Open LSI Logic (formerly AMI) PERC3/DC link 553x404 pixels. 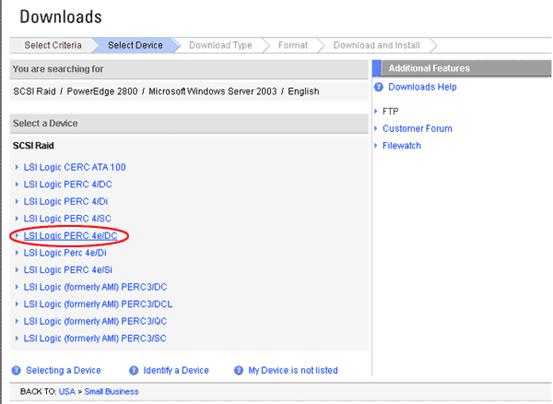[x=95, y=287]
